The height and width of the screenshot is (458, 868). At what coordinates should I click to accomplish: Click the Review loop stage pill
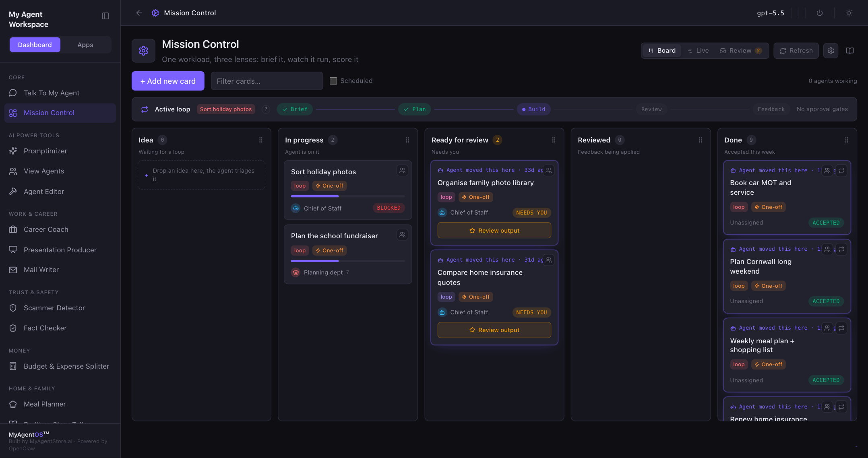[651, 109]
